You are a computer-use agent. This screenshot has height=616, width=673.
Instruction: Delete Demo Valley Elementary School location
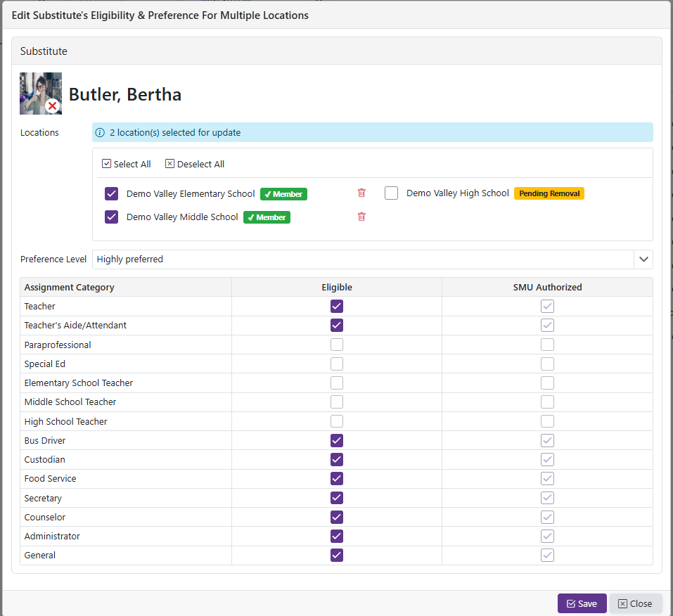point(361,193)
